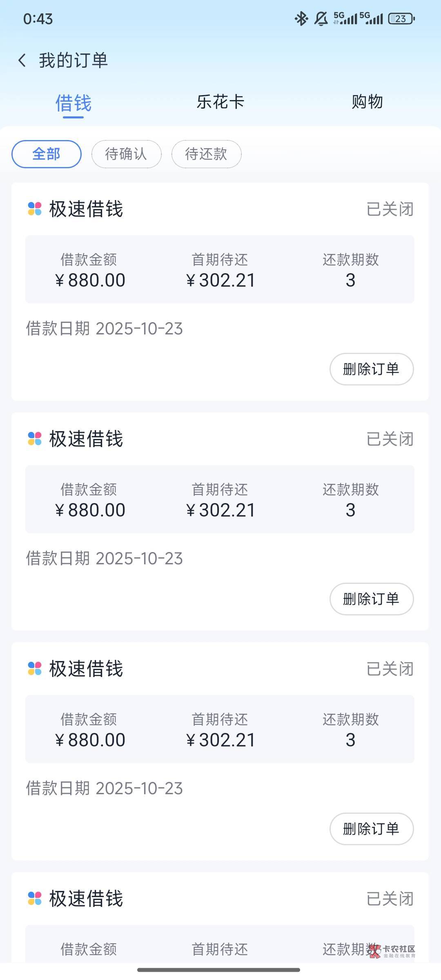This screenshot has height=980, width=441.
Task: Tap the battery indicator icon
Action: coord(401,19)
